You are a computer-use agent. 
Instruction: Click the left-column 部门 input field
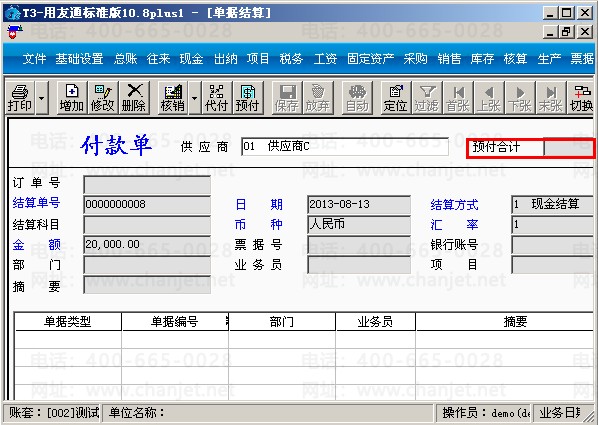coord(147,265)
